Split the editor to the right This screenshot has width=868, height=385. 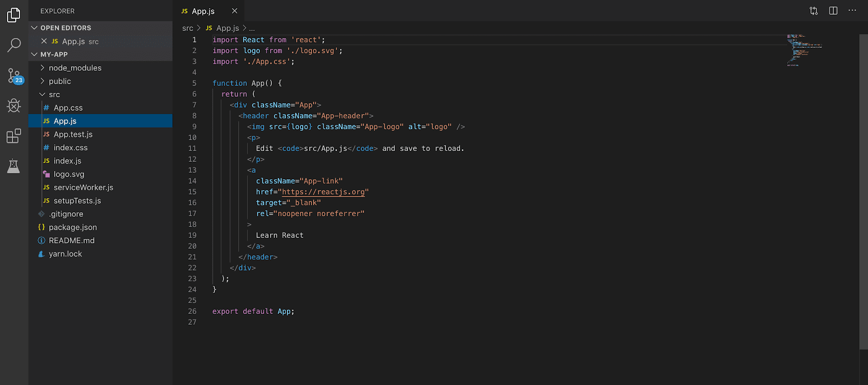point(833,11)
